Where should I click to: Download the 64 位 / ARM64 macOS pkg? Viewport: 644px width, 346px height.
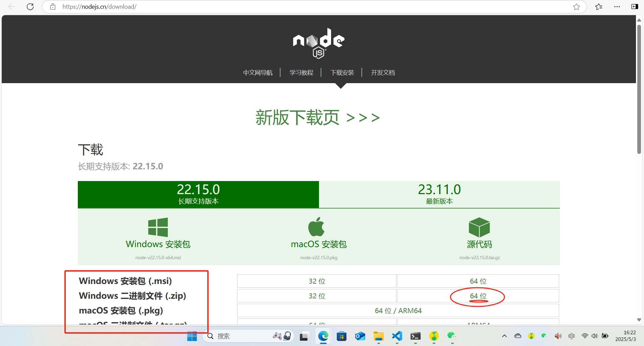[398, 311]
